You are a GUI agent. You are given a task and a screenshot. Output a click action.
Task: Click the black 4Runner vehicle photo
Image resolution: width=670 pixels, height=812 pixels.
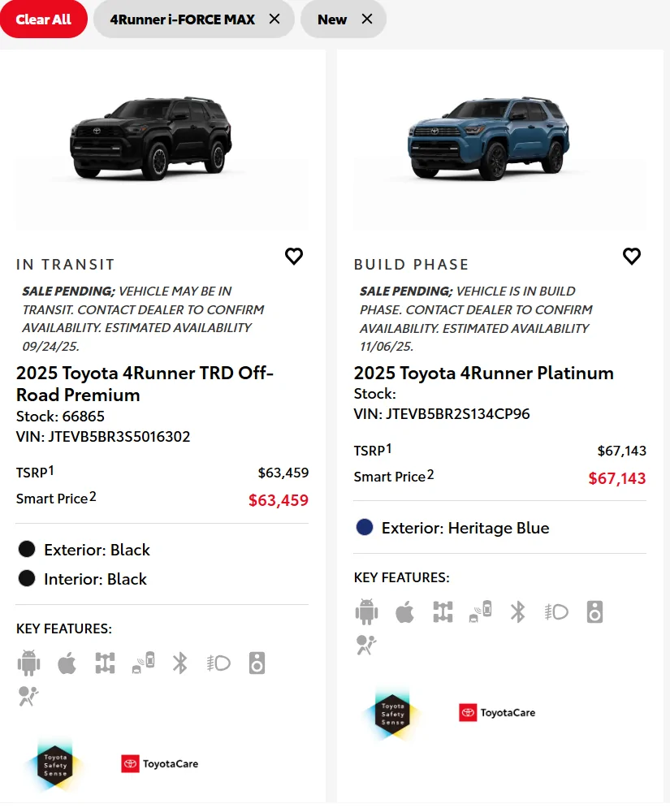click(x=151, y=138)
